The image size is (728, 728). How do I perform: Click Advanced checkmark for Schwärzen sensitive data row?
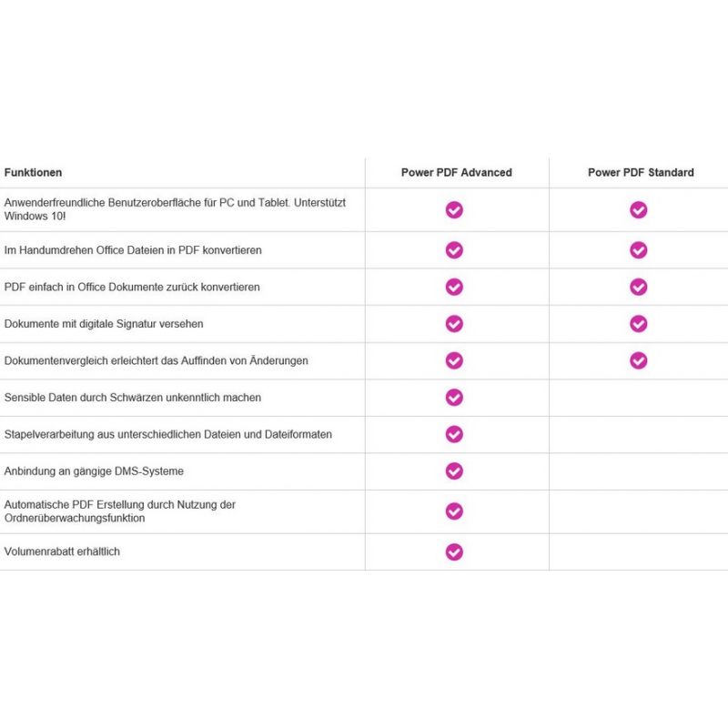tap(454, 398)
